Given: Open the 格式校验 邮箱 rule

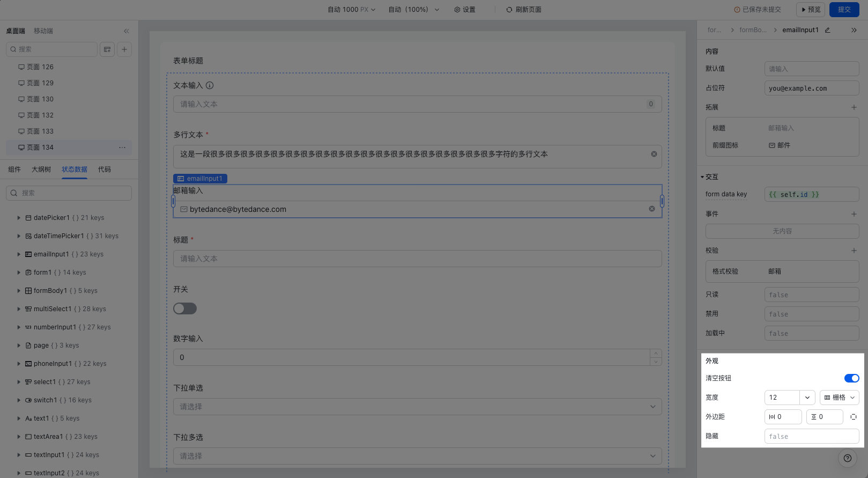Looking at the screenshot, I should (x=782, y=271).
